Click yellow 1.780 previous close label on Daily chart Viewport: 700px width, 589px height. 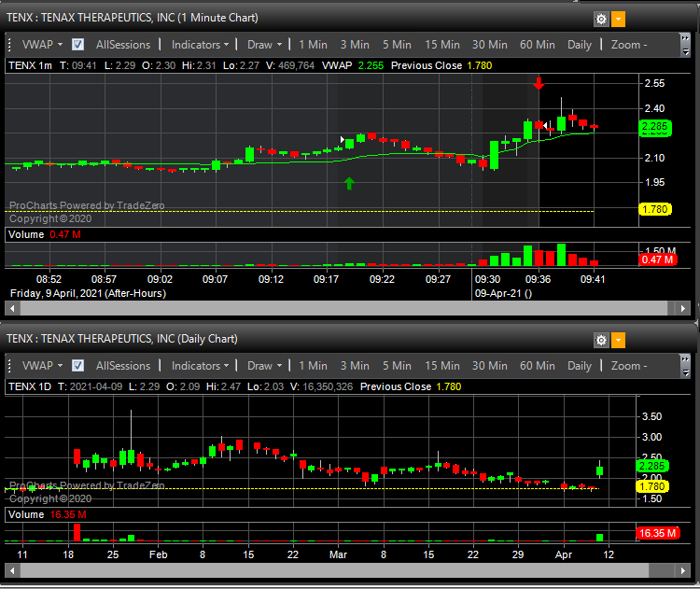coord(655,486)
